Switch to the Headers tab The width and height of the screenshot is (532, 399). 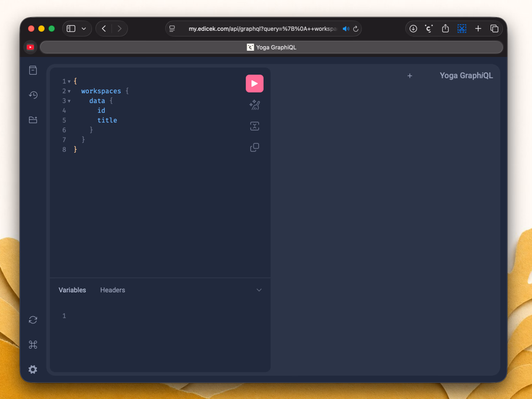[112, 290]
